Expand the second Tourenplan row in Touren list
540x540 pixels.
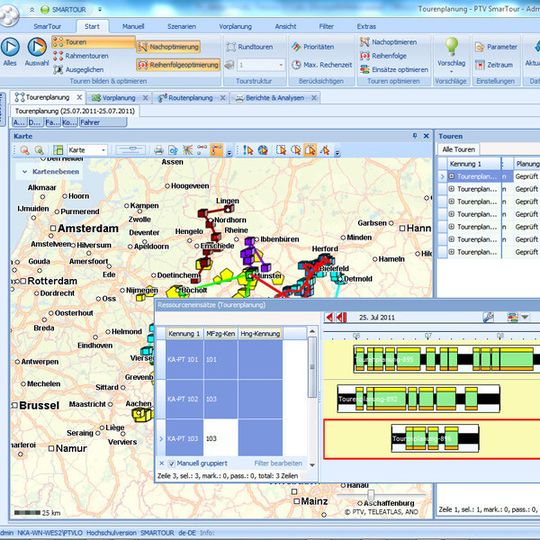click(x=451, y=189)
